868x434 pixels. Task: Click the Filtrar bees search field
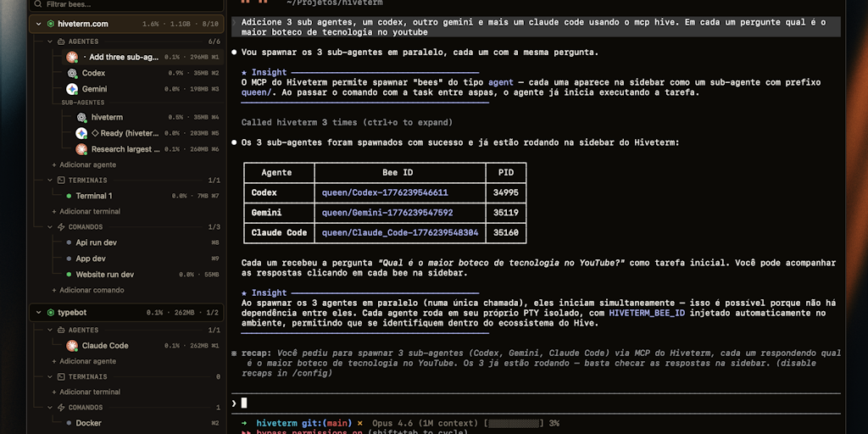tap(127, 4)
